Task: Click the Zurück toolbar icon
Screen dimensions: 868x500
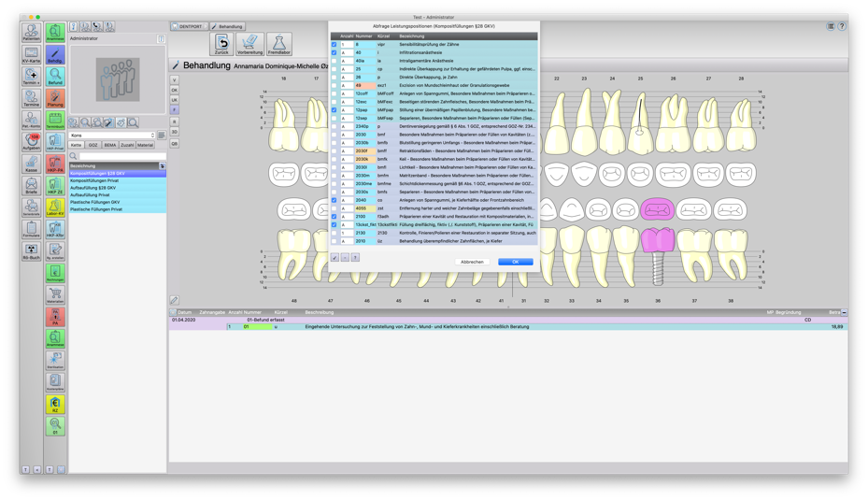Action: (222, 44)
